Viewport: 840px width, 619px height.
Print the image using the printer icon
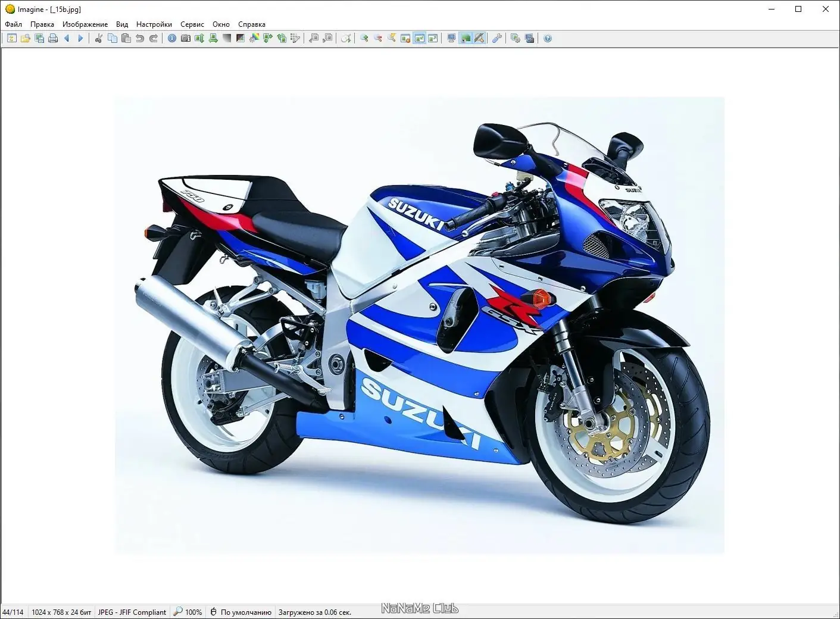coord(53,39)
